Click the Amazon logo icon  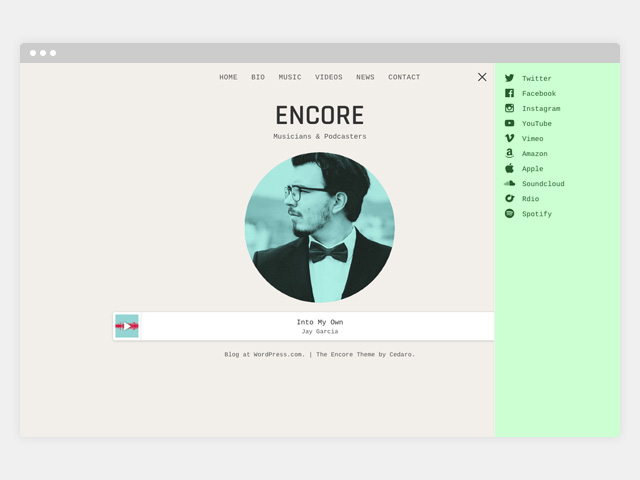[x=509, y=153]
